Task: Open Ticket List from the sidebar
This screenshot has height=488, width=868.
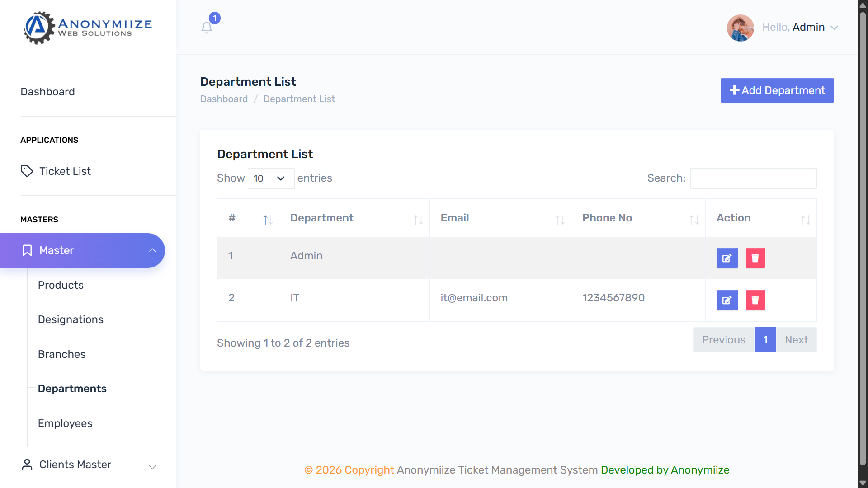Action: click(x=65, y=171)
